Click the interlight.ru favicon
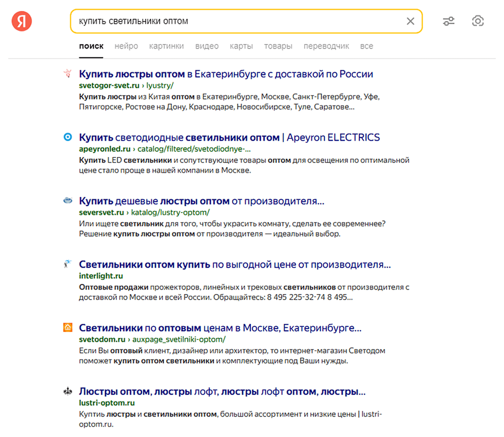The width and height of the screenshot is (504, 437). (x=68, y=264)
